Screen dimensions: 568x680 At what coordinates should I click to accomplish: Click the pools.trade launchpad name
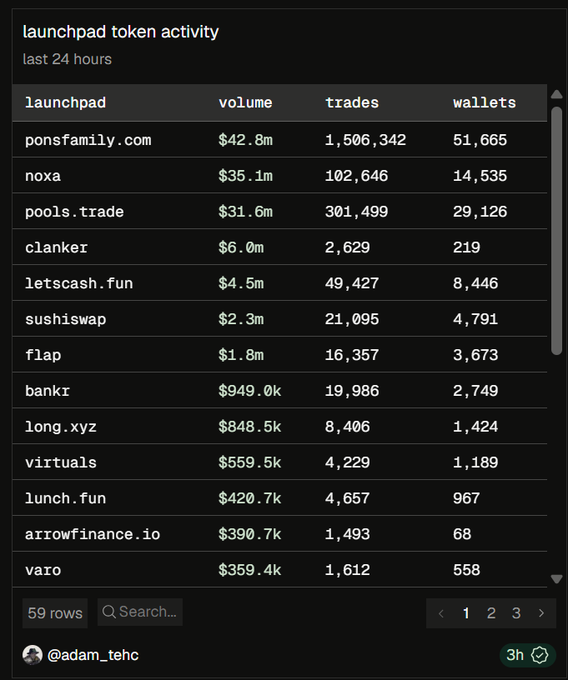click(74, 212)
